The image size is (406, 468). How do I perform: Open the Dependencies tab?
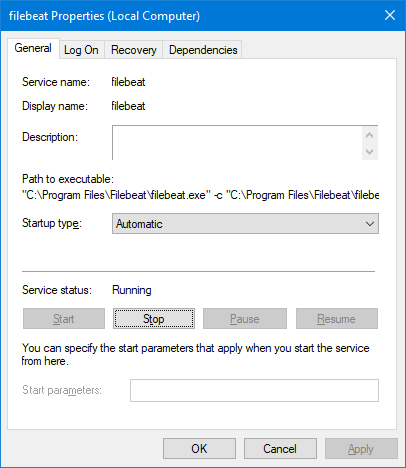tap(203, 50)
